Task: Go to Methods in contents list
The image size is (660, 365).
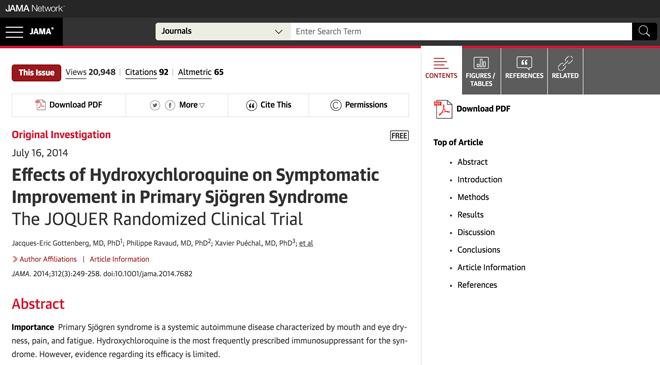Action: 473,197
